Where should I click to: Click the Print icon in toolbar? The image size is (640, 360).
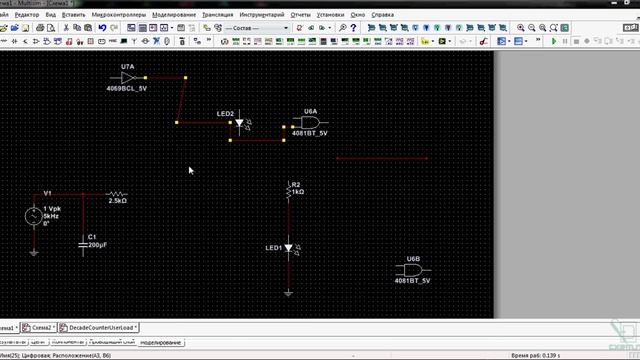40,28
